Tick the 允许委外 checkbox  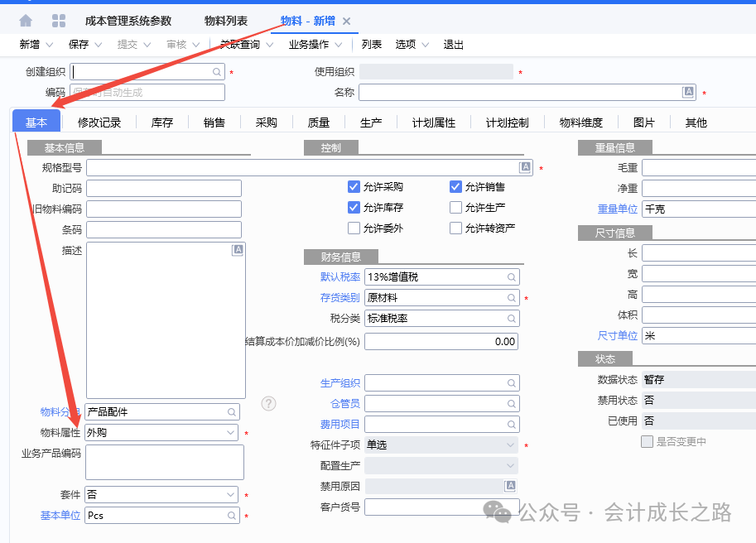click(x=354, y=228)
